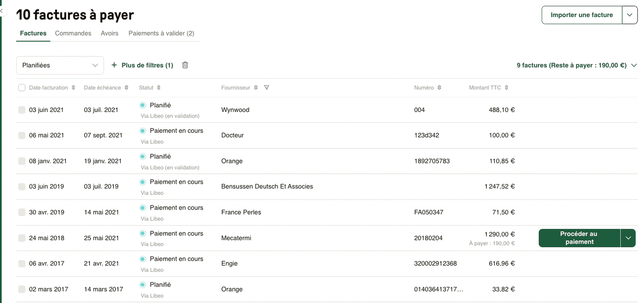Sort by the Fournisseur column arrows
644x303 pixels.
(256, 88)
